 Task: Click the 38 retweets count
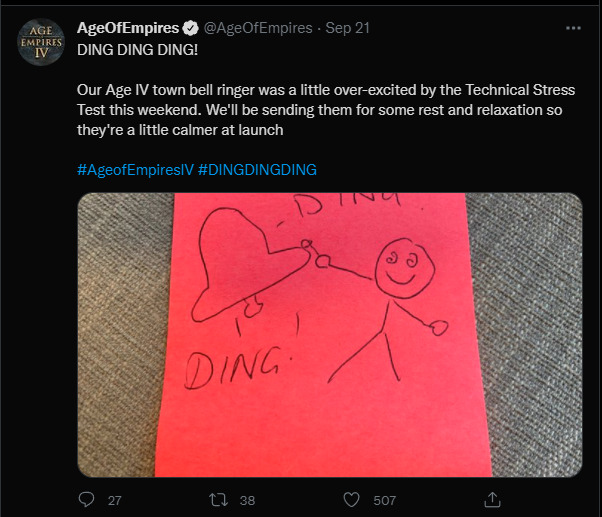(248, 499)
